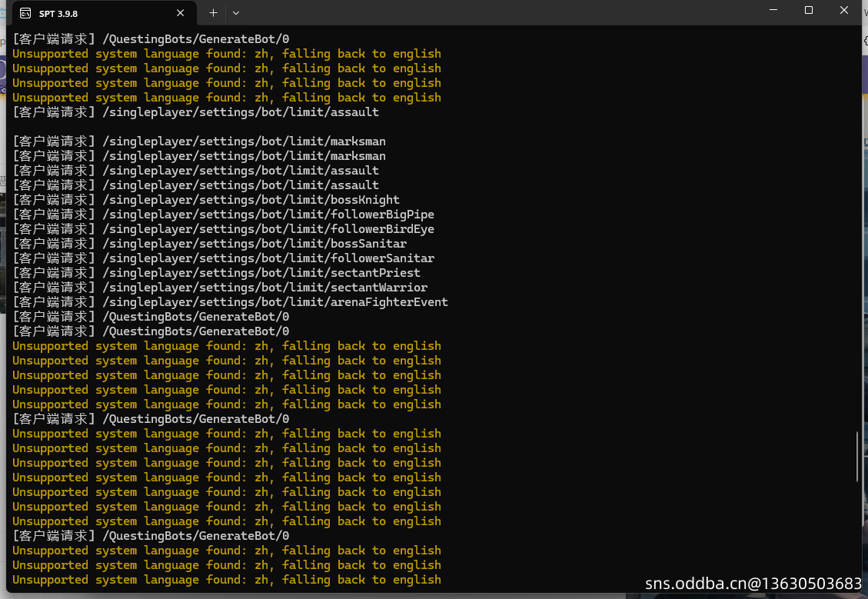Screen dimensions: 868x599
Task: Minimize the terminal window
Action: [x=773, y=11]
